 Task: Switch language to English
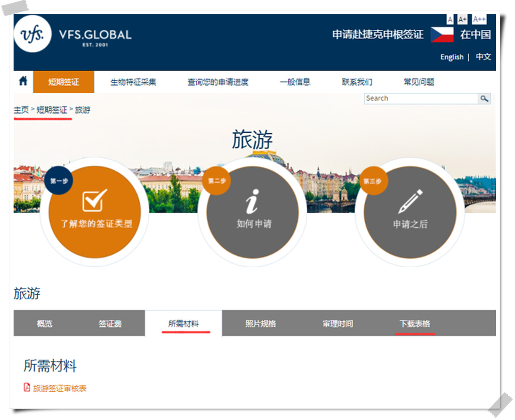pyautogui.click(x=452, y=57)
